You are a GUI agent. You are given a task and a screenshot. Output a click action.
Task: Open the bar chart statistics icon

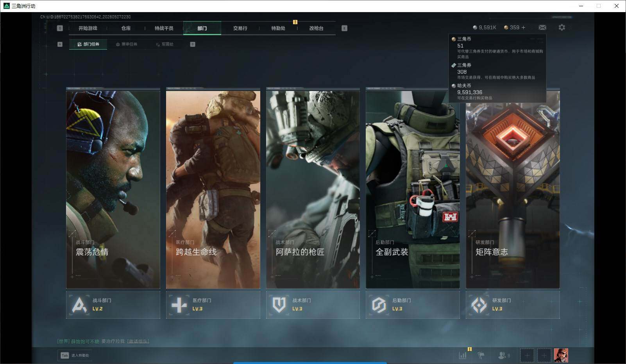[x=463, y=355]
